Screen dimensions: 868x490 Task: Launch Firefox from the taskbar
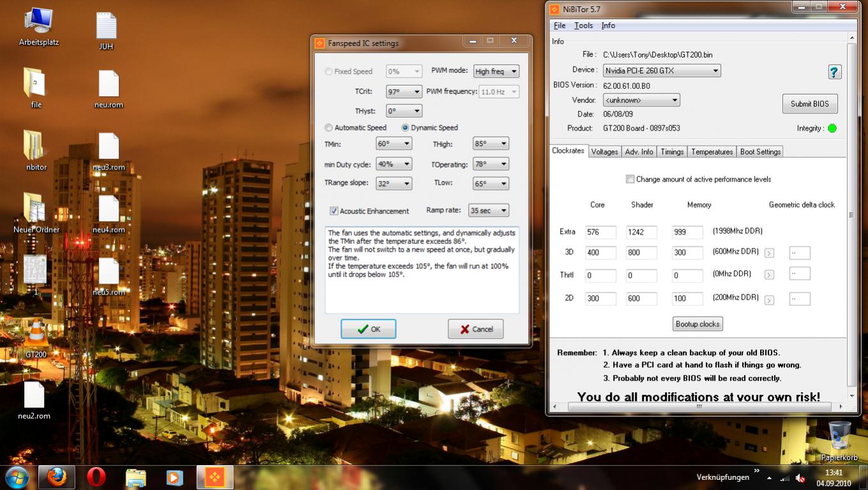[57, 477]
